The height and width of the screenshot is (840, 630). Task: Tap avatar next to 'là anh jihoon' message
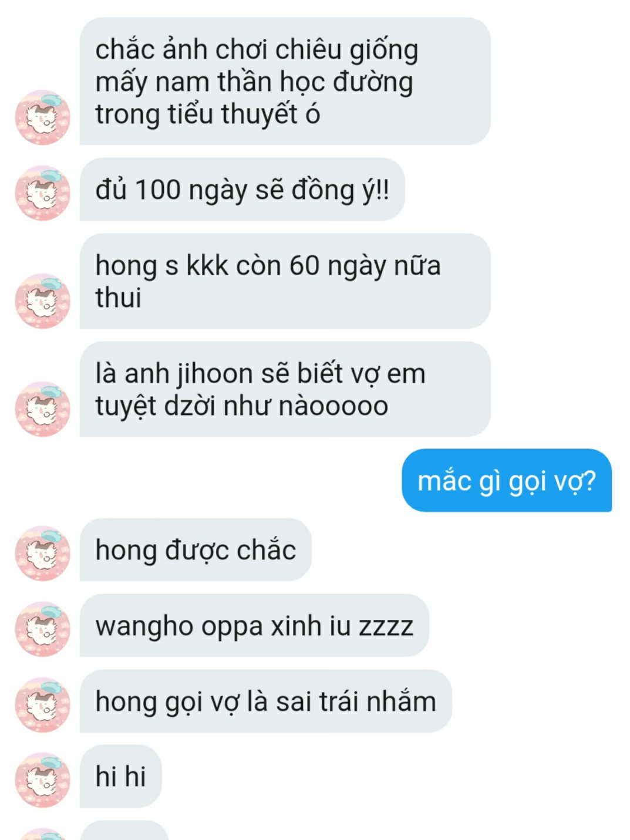click(x=42, y=409)
